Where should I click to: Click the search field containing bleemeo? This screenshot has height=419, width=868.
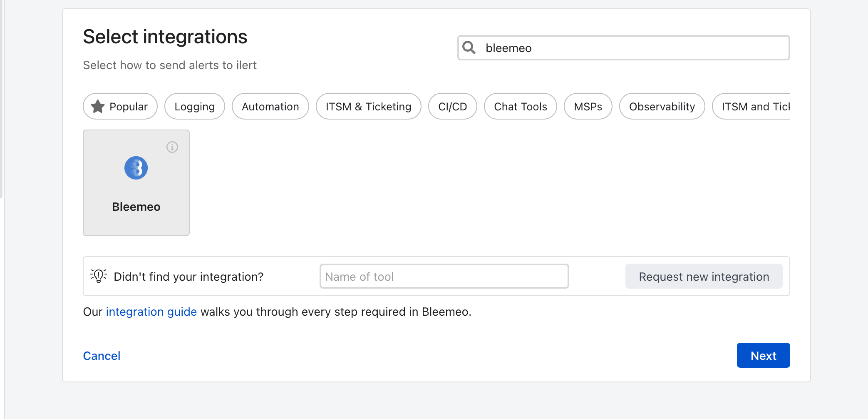624,48
